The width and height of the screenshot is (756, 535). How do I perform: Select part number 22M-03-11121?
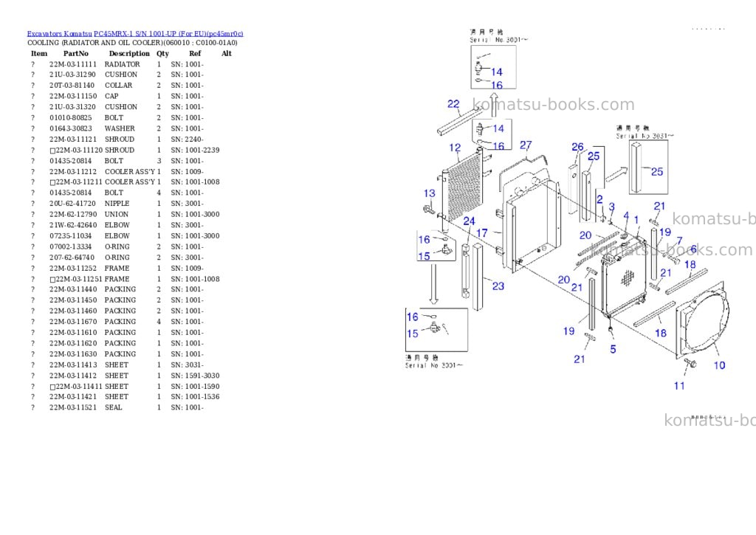[x=73, y=139]
